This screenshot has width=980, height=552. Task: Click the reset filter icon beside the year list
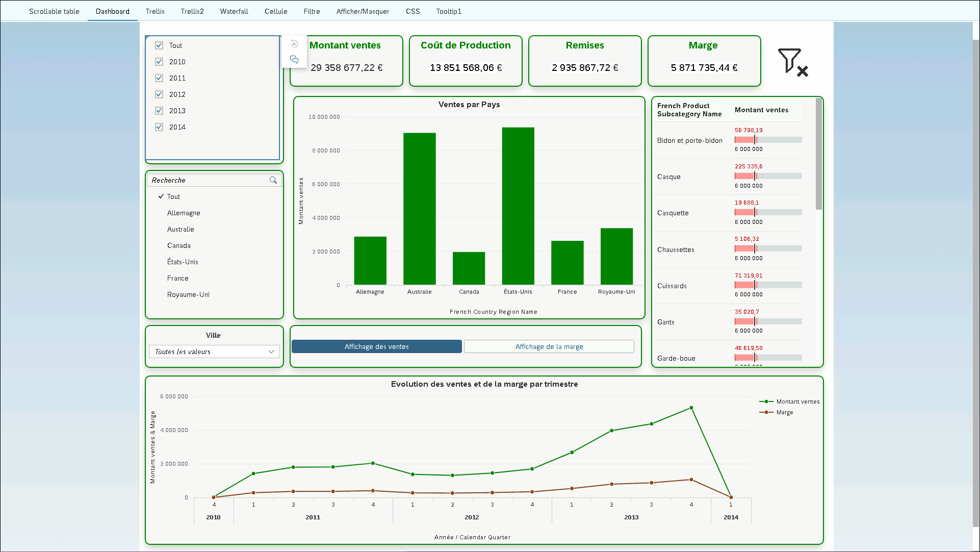click(x=294, y=44)
